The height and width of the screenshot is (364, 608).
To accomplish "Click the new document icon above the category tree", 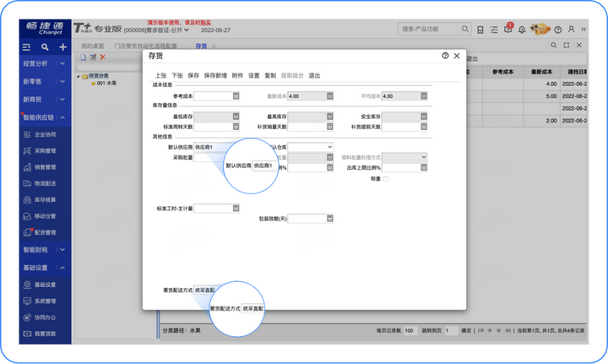I will (84, 57).
